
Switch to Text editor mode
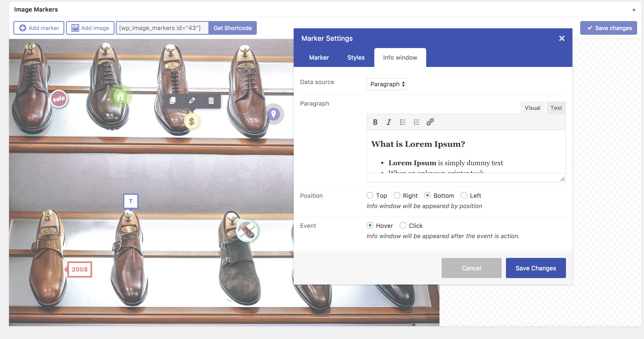[556, 108]
